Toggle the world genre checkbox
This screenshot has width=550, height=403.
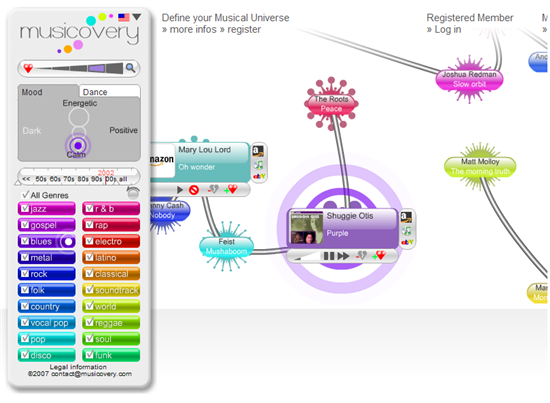click(89, 306)
